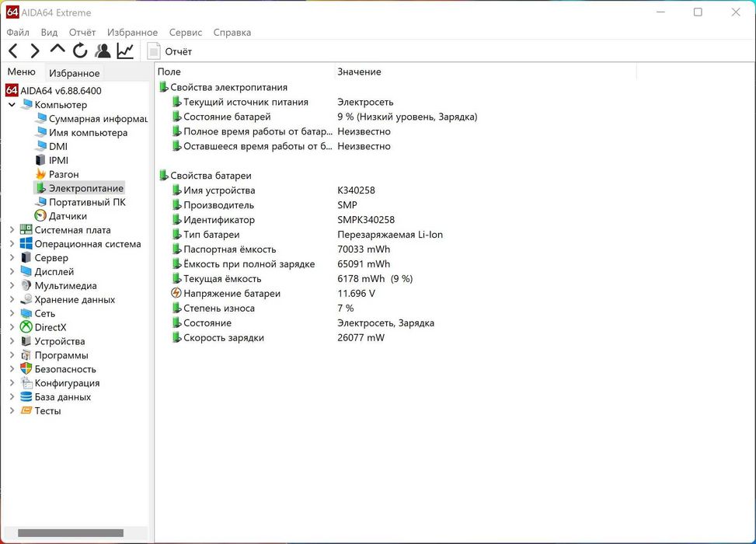
Task: Open the Вид menu
Action: [x=49, y=33]
